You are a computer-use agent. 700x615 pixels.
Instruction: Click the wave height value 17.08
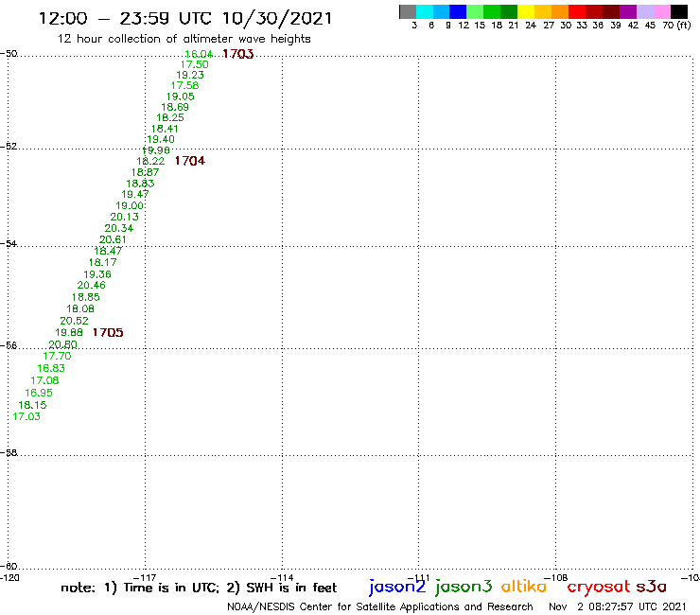click(x=44, y=380)
